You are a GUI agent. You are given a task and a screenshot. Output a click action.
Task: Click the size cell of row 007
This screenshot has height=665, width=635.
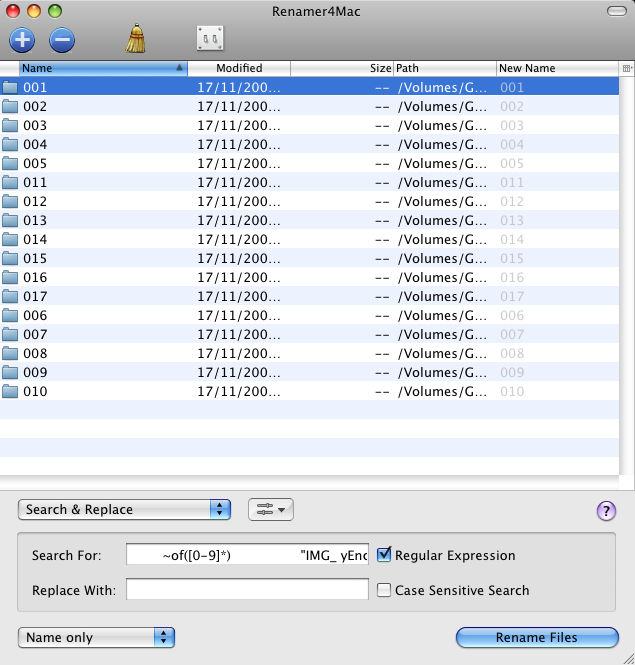coord(382,334)
